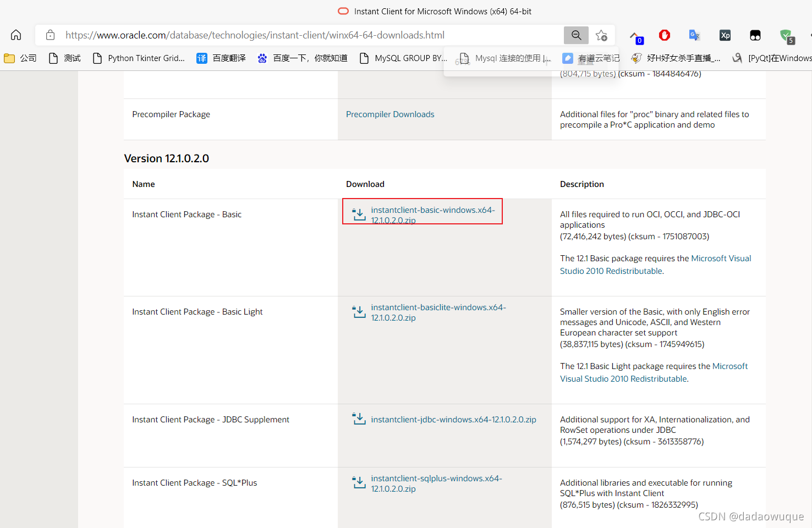Viewport: 812px width, 528px height.
Task: Click the browser home icon
Action: 16,35
